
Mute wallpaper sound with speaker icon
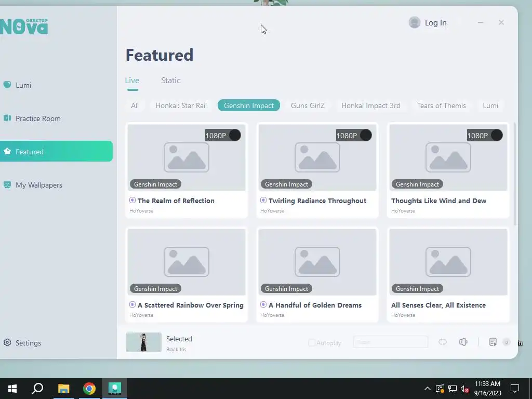(463, 342)
